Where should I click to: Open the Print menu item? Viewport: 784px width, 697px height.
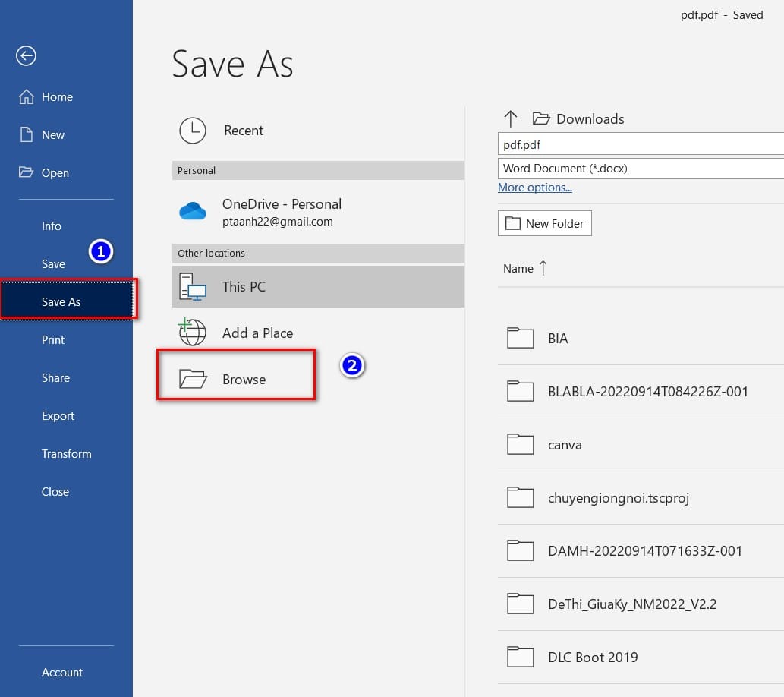pos(53,339)
